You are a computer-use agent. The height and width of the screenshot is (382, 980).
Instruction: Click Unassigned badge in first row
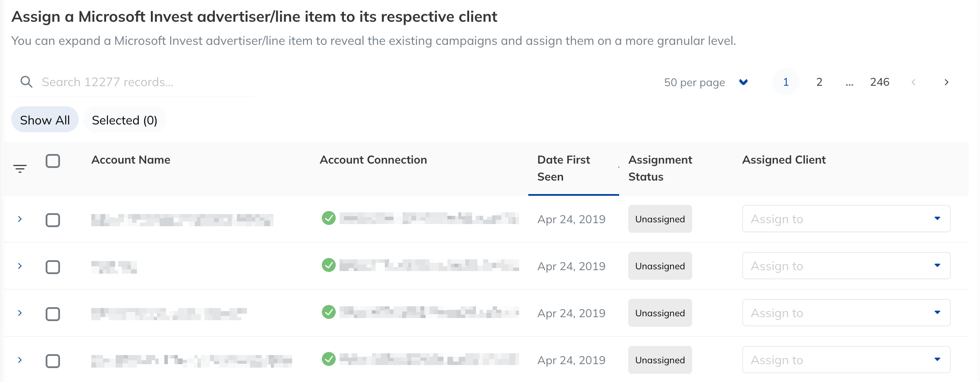(x=660, y=219)
